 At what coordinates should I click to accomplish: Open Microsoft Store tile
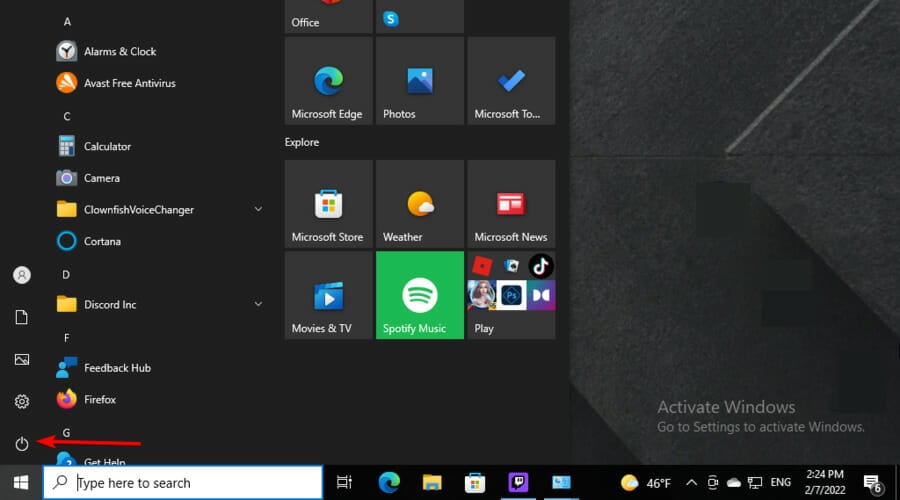pos(328,204)
